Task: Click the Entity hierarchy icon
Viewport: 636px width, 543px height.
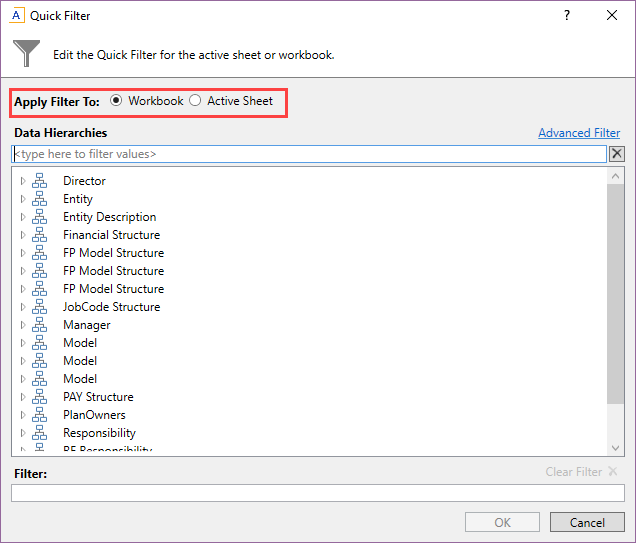Action: coord(39,199)
